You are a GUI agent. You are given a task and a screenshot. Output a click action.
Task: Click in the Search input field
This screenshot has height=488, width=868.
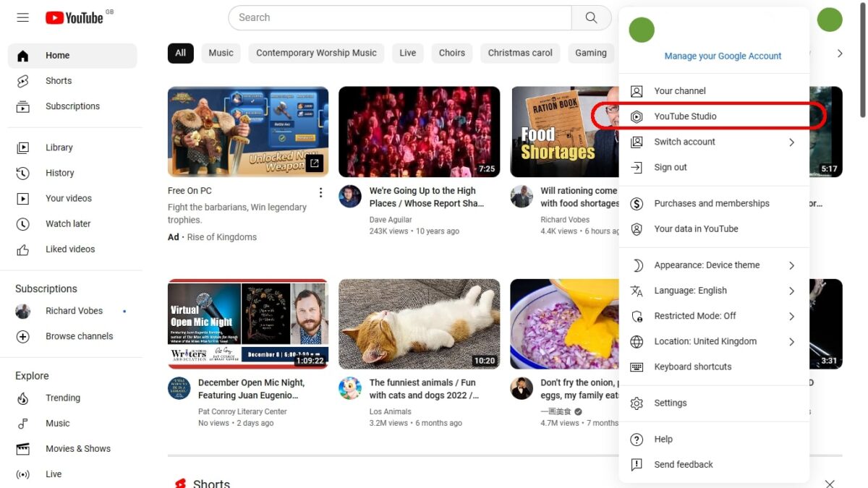click(x=400, y=17)
